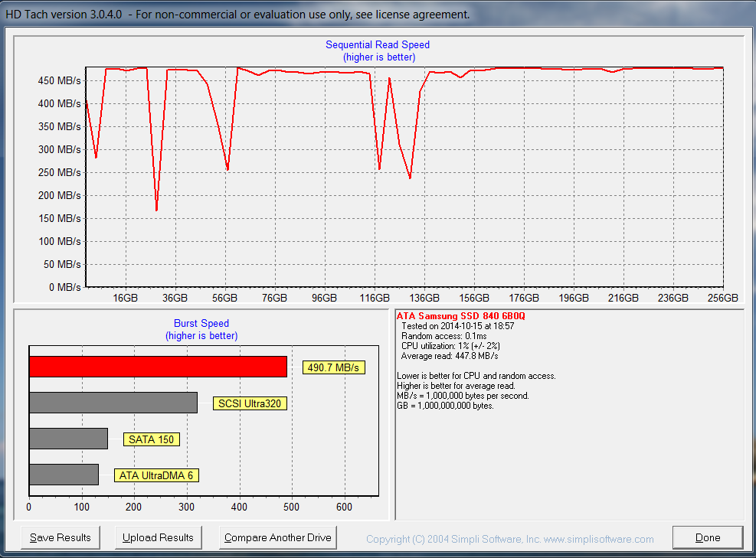Click the 56GB axis label

pos(224,298)
